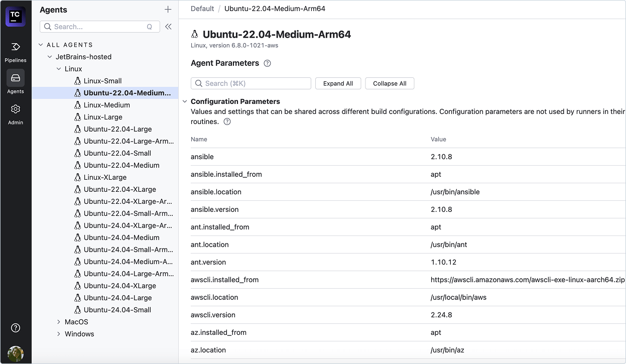The image size is (626, 364).
Task: Collapse the ALL AGENTS tree root
Action: coord(41,45)
